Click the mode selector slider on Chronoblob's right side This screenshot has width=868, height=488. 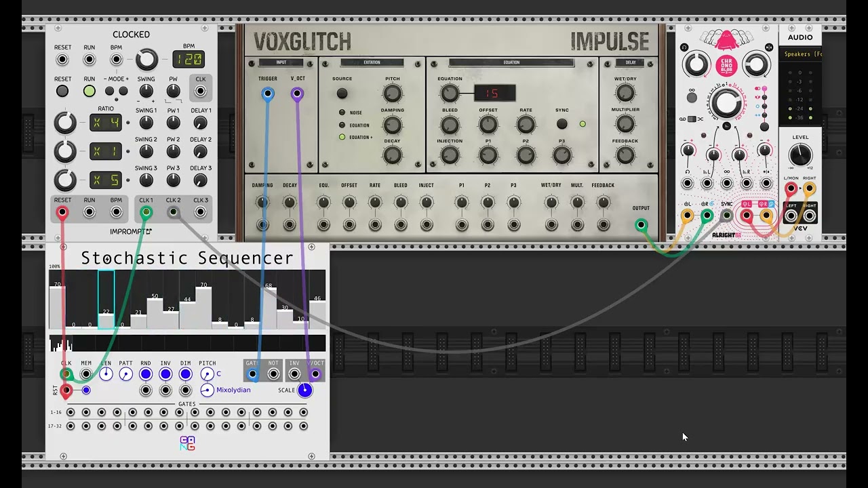(765, 108)
